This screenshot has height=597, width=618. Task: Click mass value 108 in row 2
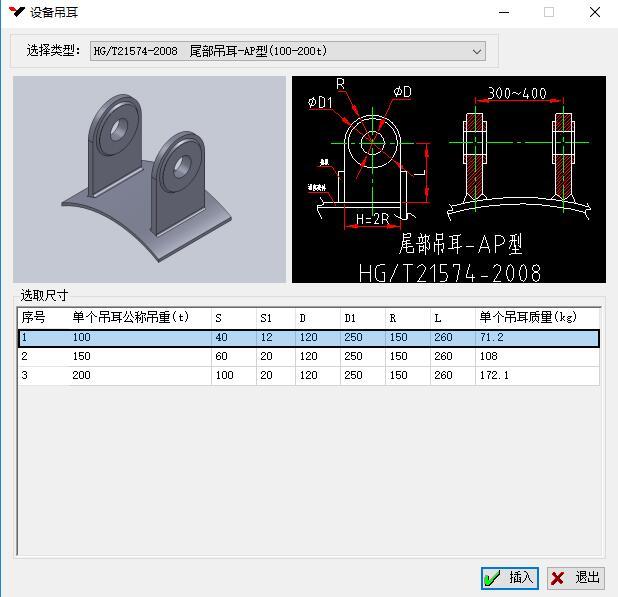[489, 357]
